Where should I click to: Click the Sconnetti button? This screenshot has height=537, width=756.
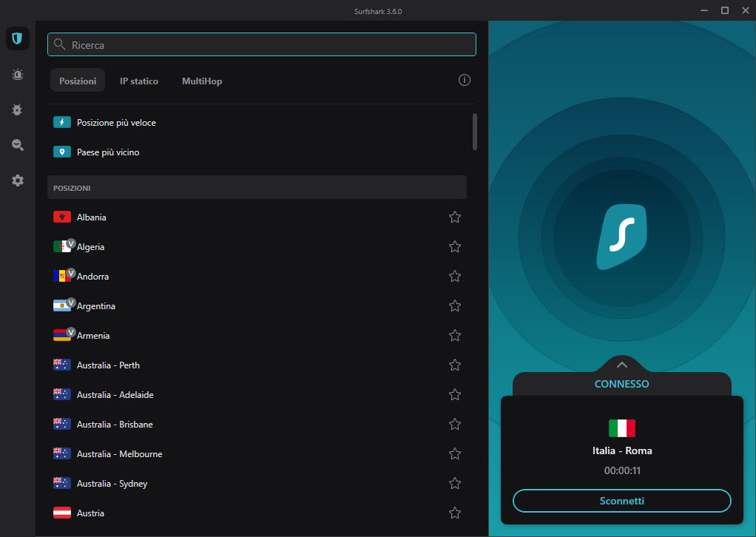(x=622, y=501)
